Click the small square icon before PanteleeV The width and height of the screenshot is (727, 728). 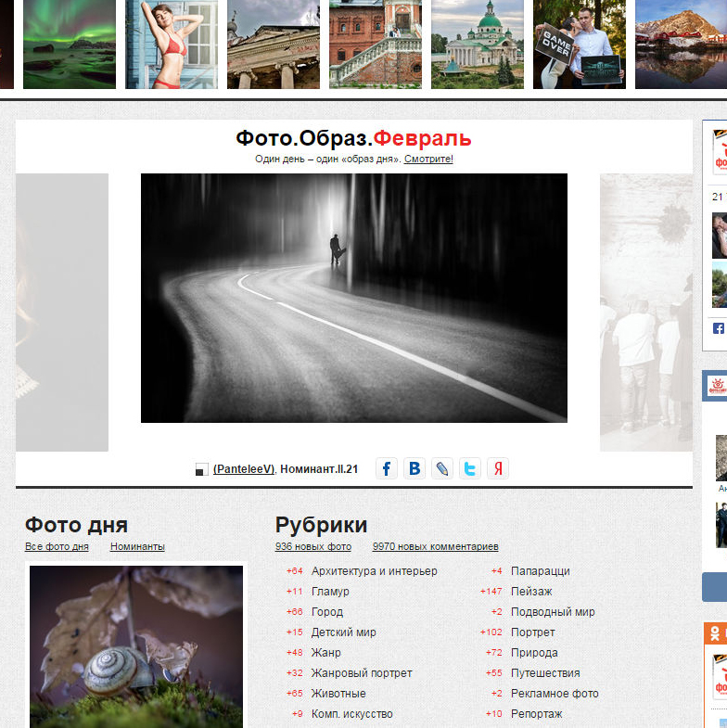(x=201, y=470)
